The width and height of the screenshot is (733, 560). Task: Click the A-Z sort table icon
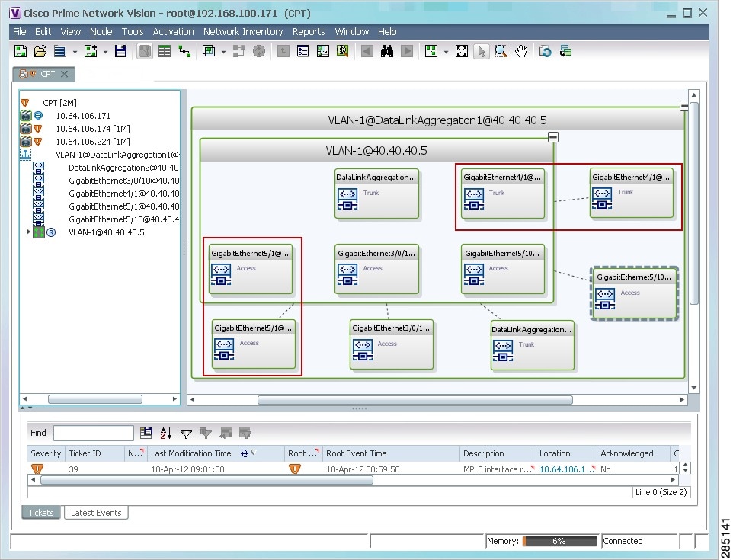(166, 434)
